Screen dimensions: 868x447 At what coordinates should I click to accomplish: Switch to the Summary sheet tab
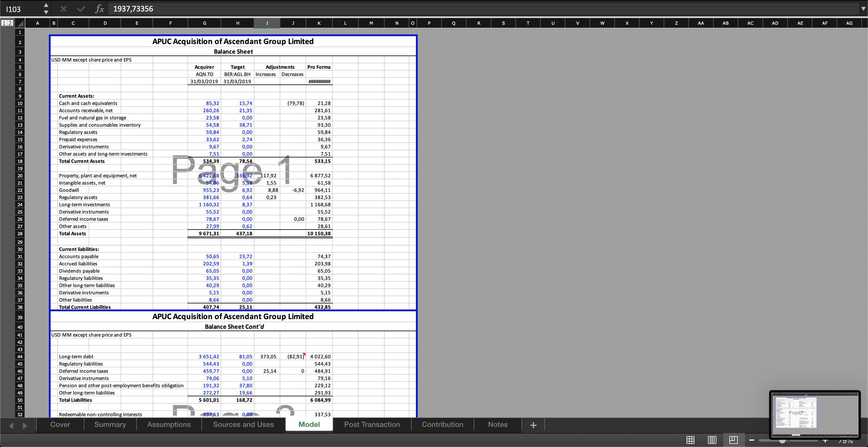110,424
